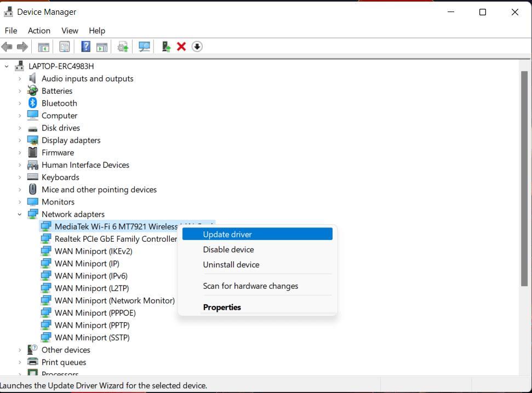Click the gear with green arrow toolbar icon
Screen dimensions: 532x393
pos(123,47)
